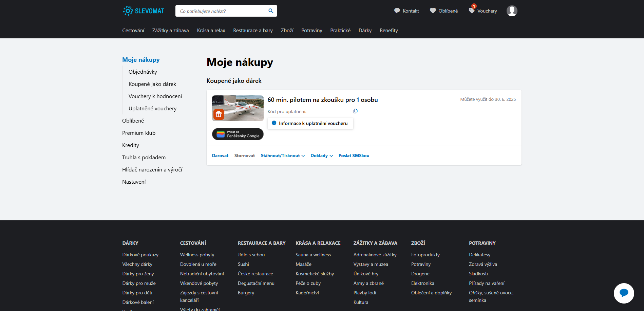Viewport: 644px width, 311px height.
Task: Click the Vouchery tag icon with badge
Action: [472, 10]
